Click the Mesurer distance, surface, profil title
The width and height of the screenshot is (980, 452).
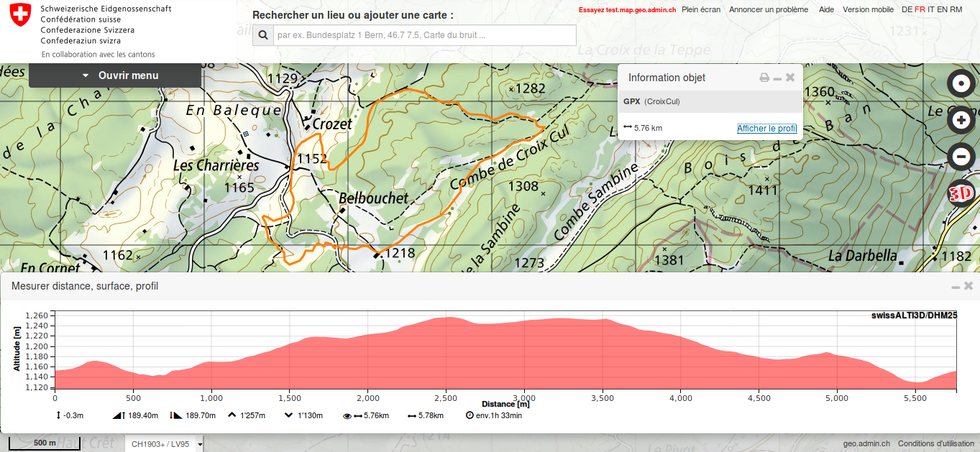tap(85, 286)
